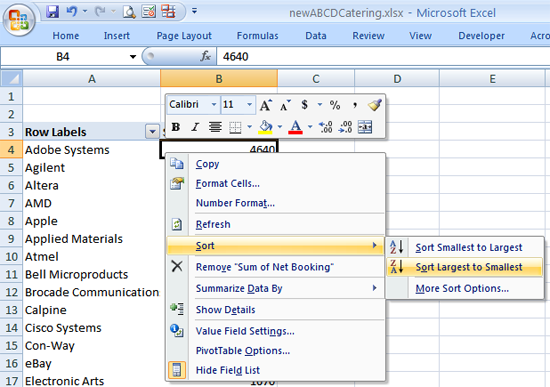Redo the action in quick access toolbar
Image resolution: width=550 pixels, height=387 pixels.
point(100,12)
